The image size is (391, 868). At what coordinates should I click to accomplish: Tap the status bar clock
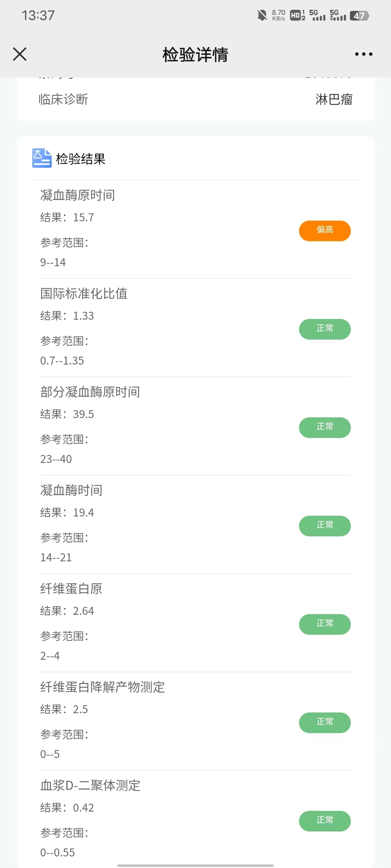(38, 16)
